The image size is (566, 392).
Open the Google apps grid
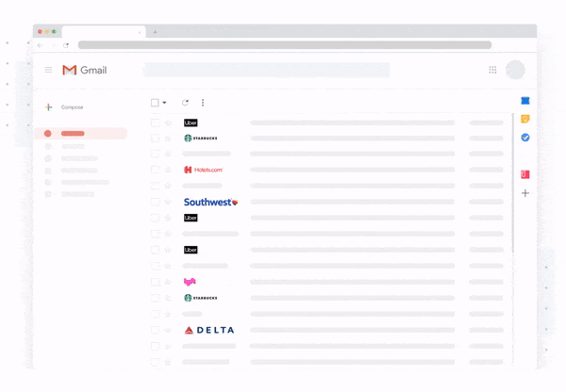[x=492, y=70]
